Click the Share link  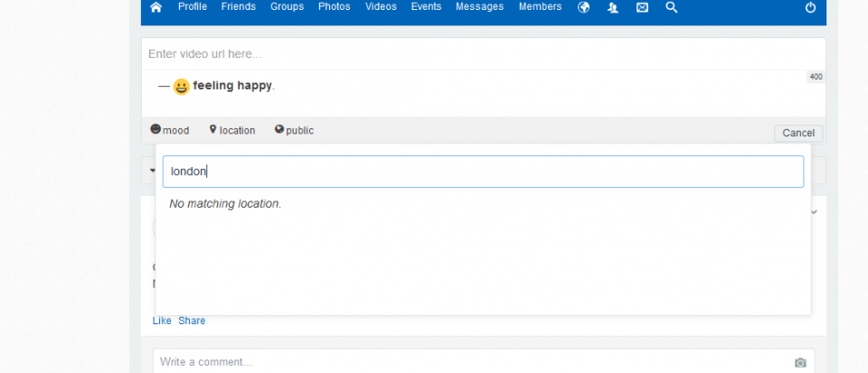tap(192, 321)
